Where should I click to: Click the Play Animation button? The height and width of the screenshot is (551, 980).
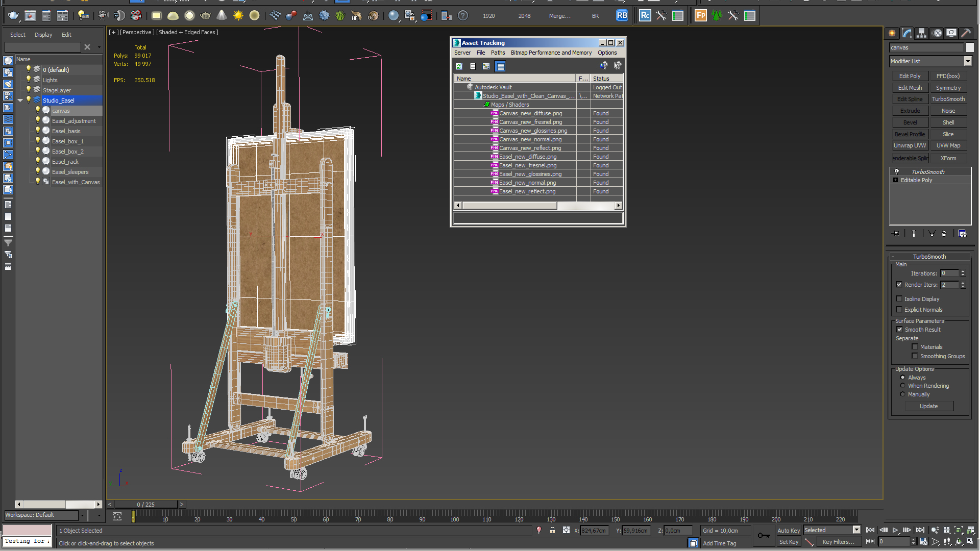(895, 531)
